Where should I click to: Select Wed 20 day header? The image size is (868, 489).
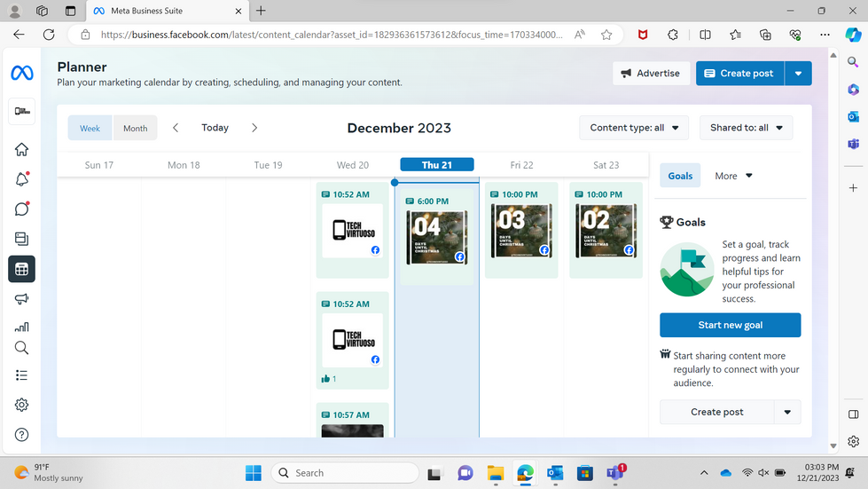click(353, 165)
